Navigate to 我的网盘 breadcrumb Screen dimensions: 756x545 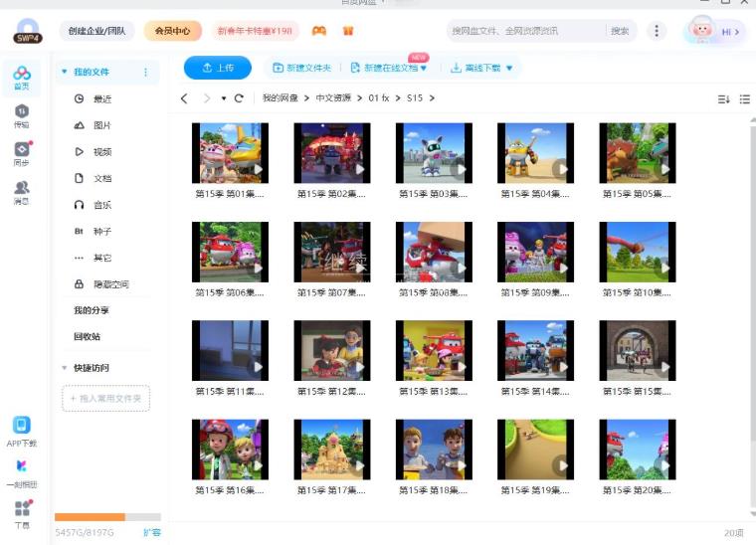pyautogui.click(x=280, y=97)
